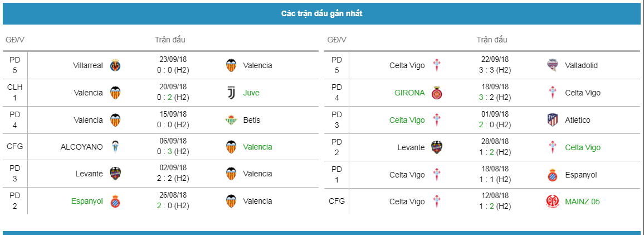Open the green Juve team link
644x235 pixels.
[251, 93]
